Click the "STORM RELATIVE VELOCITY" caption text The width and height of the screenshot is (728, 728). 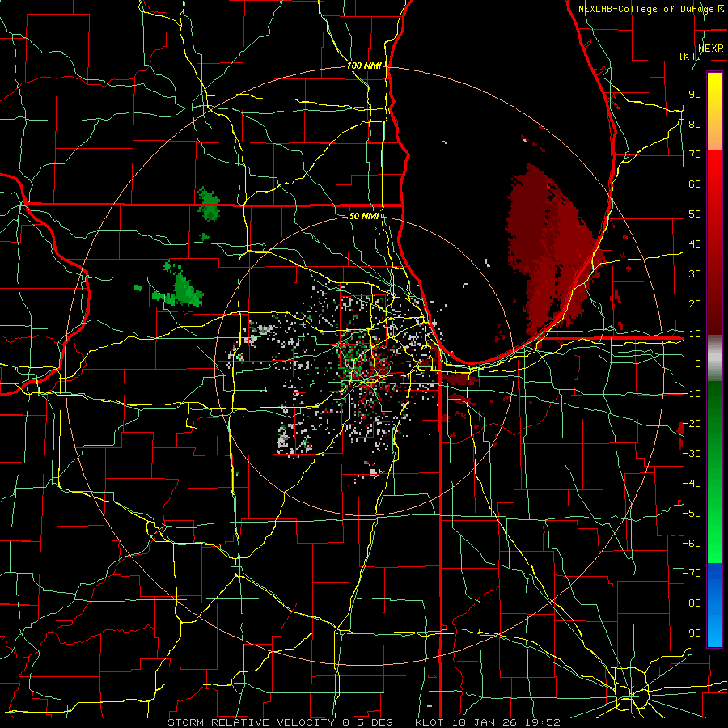251,722
